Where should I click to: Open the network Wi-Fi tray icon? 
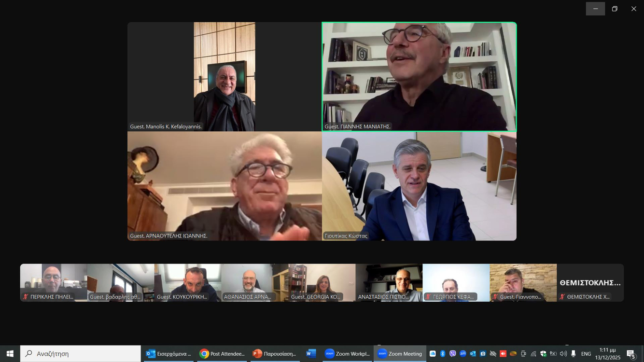(x=533, y=354)
